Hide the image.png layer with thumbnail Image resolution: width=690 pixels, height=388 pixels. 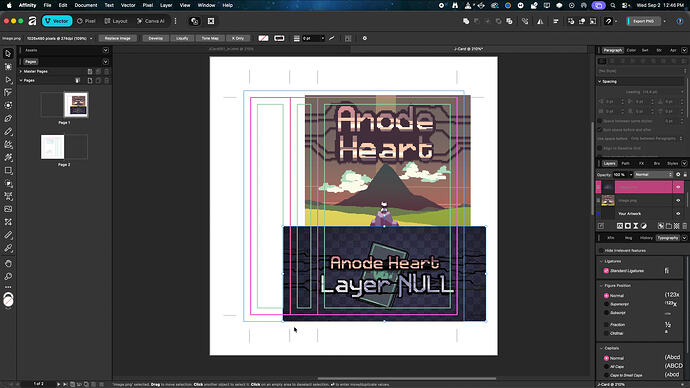coord(678,201)
